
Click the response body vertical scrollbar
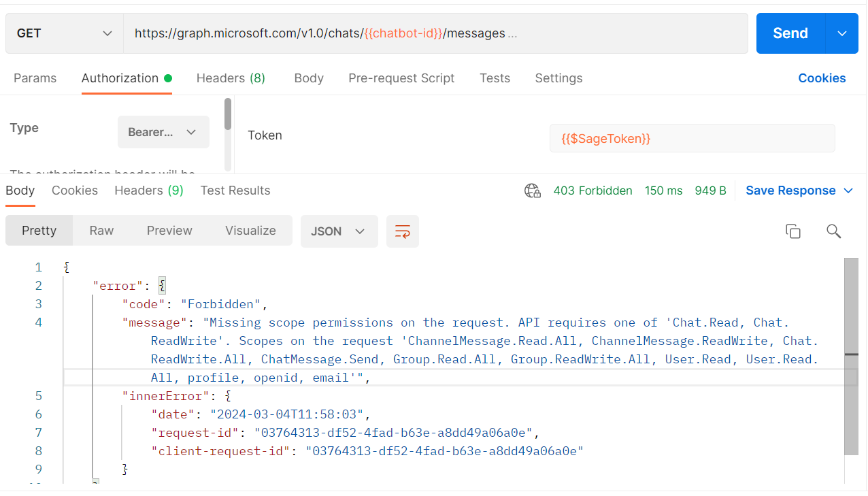[851, 356]
